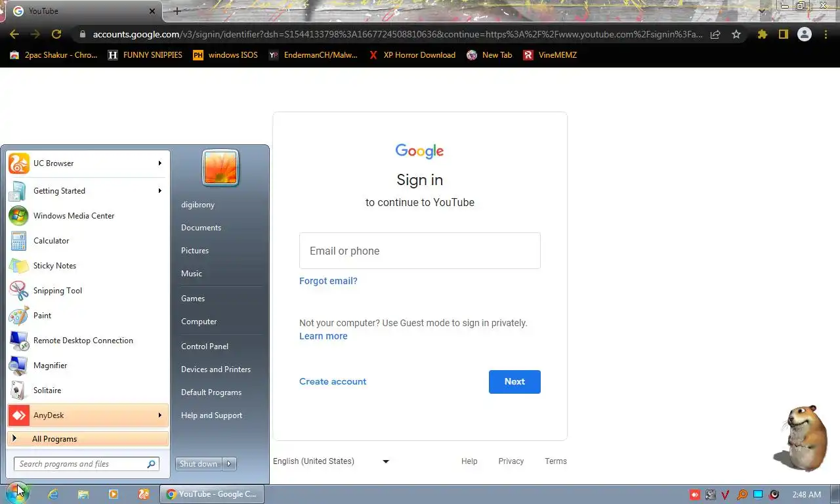Image resolution: width=840 pixels, height=504 pixels.
Task: Expand Getting Started submenu arrow
Action: [x=159, y=191]
